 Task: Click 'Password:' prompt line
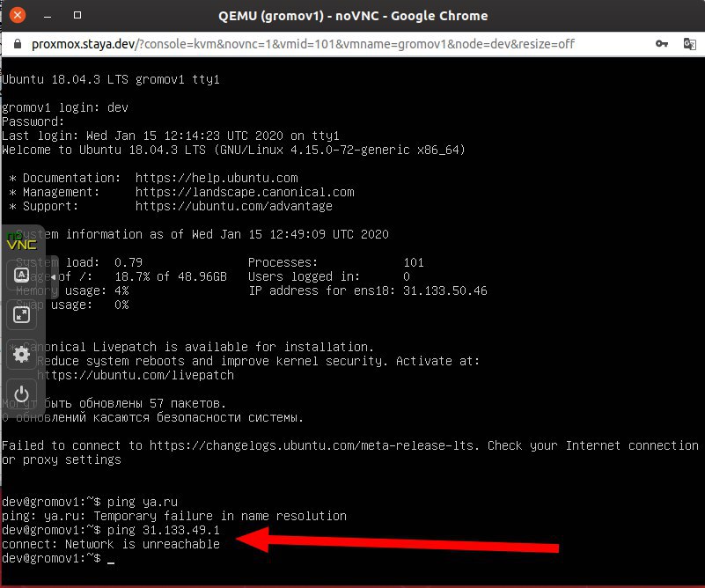click(33, 121)
